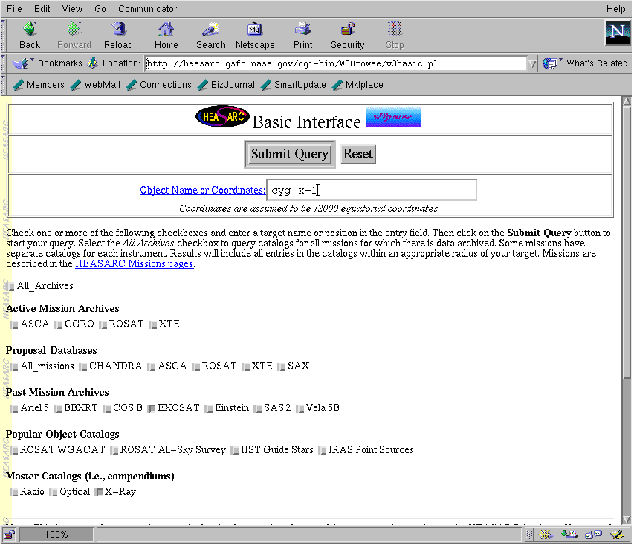Open the Location URL history dropdown arrow

click(532, 64)
